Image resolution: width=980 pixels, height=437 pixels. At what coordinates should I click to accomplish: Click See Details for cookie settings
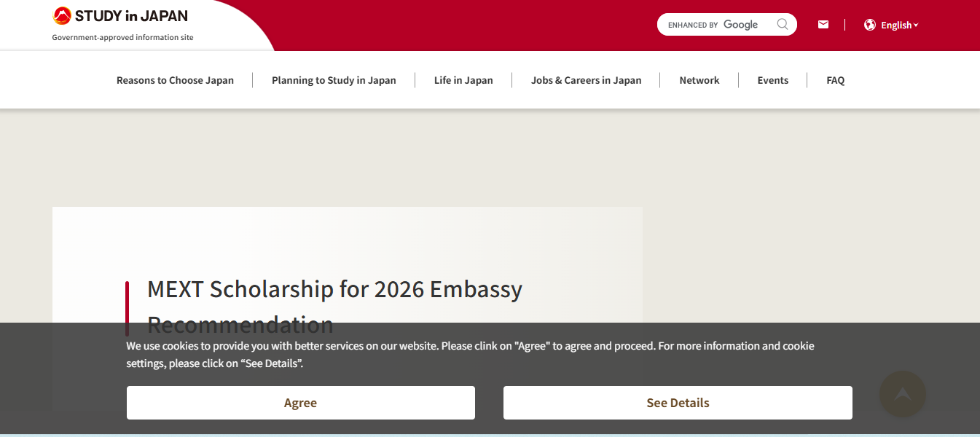click(678, 402)
